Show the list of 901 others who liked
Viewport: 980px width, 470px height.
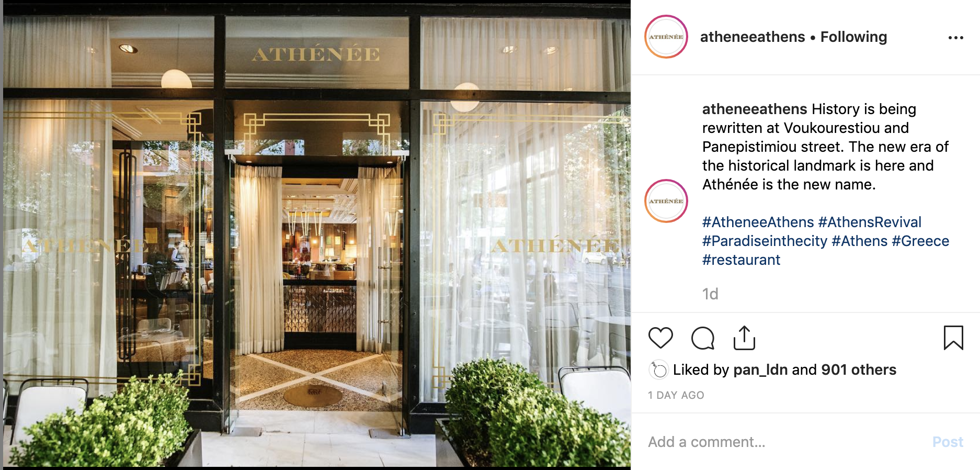859,370
